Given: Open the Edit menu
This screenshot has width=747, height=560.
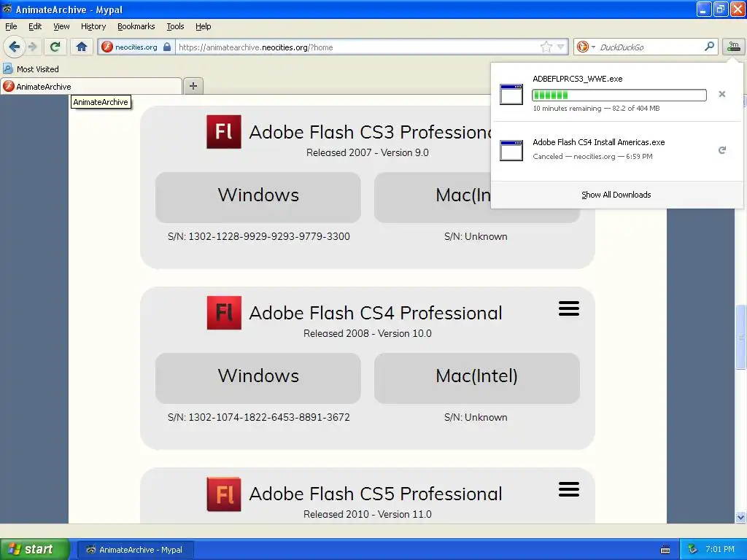Looking at the screenshot, I should [x=35, y=26].
